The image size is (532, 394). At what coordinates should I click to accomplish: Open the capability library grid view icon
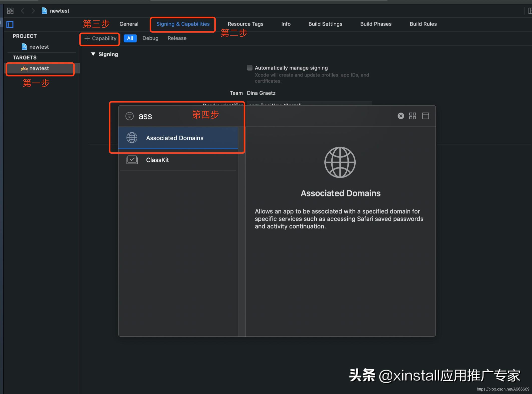412,116
